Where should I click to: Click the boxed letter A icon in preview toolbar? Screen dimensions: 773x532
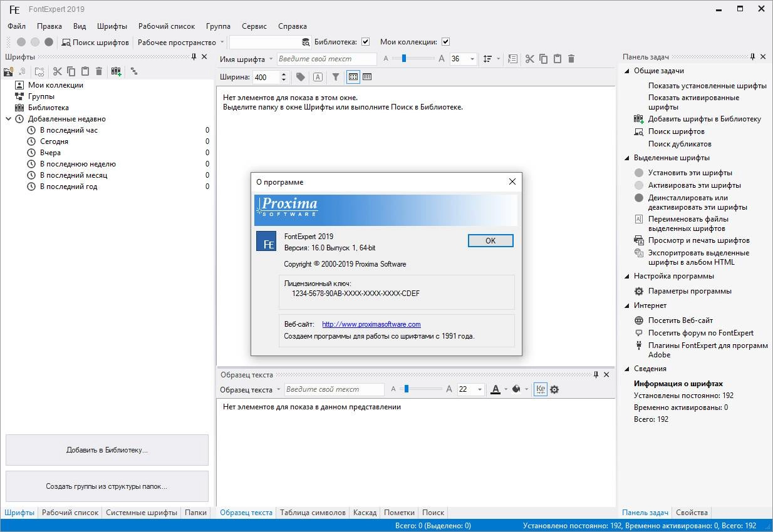click(x=318, y=77)
